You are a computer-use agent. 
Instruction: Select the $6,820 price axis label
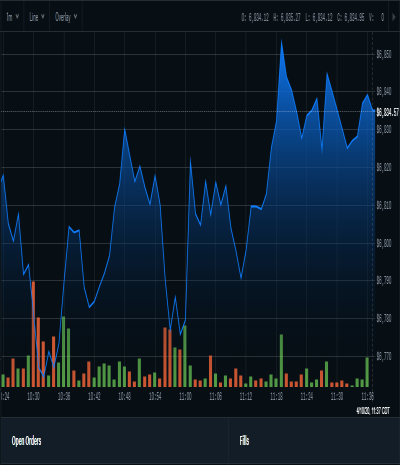tap(384, 167)
